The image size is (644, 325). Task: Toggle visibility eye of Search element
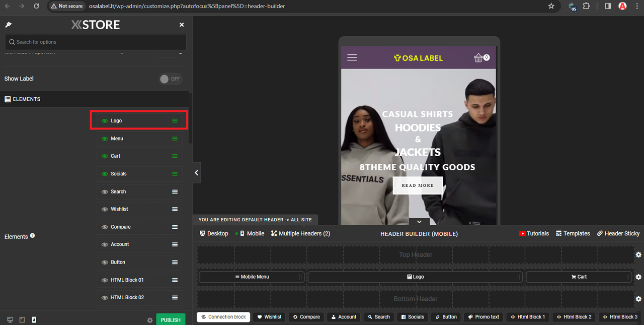tap(105, 191)
